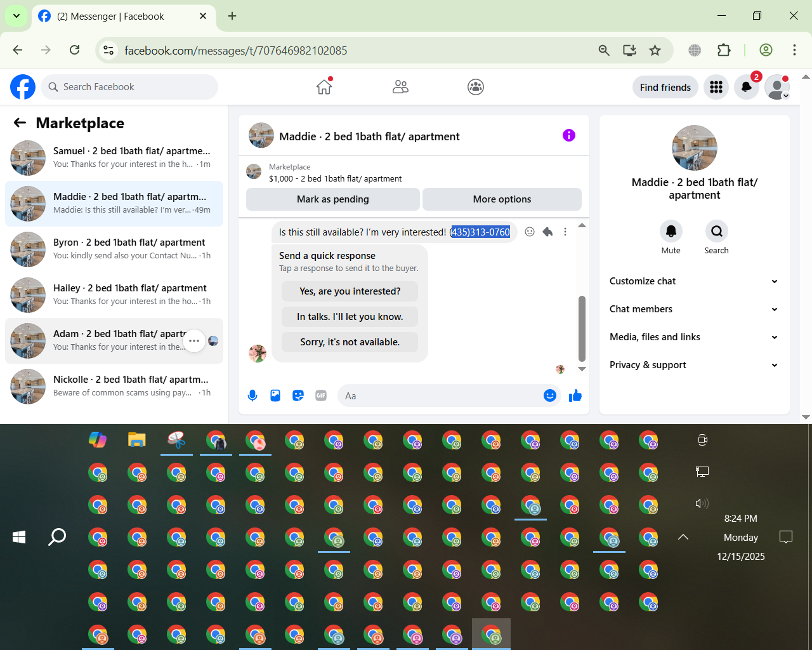Screen dimensions: 812x650
Task: Open Windows taskbar search
Action: [57, 537]
